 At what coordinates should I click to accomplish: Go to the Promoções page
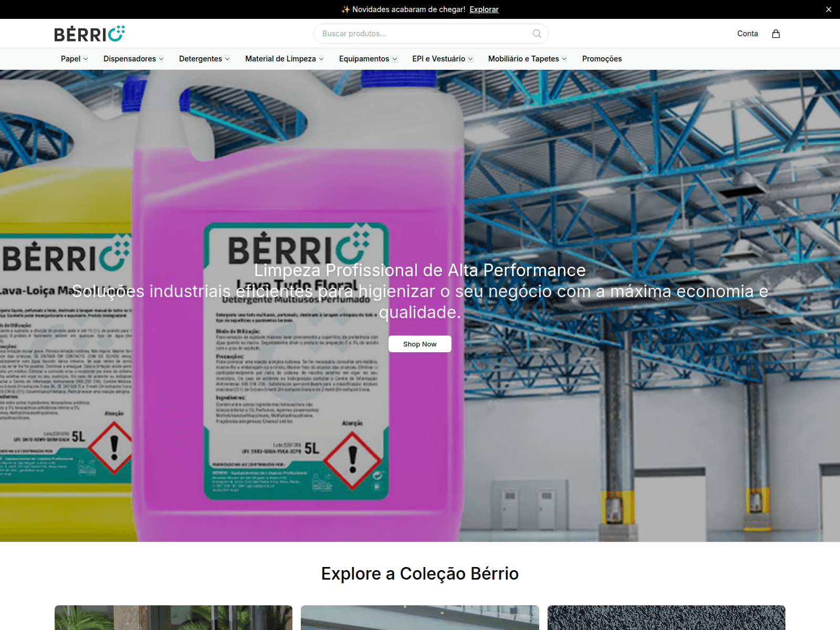click(x=602, y=59)
